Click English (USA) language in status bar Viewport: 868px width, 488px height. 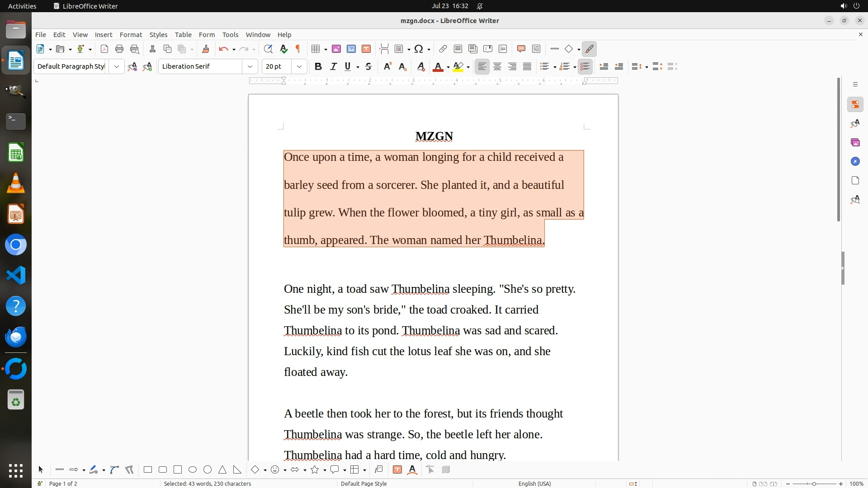[x=534, y=484]
